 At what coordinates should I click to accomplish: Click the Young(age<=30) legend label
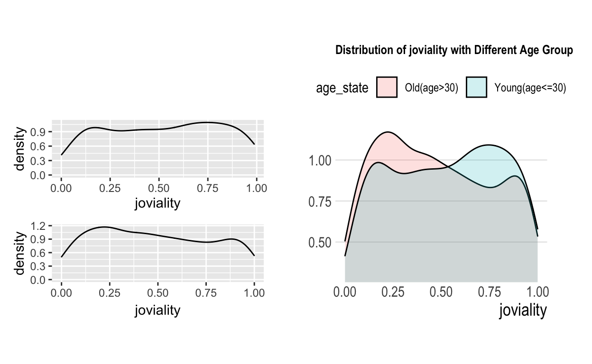click(530, 88)
